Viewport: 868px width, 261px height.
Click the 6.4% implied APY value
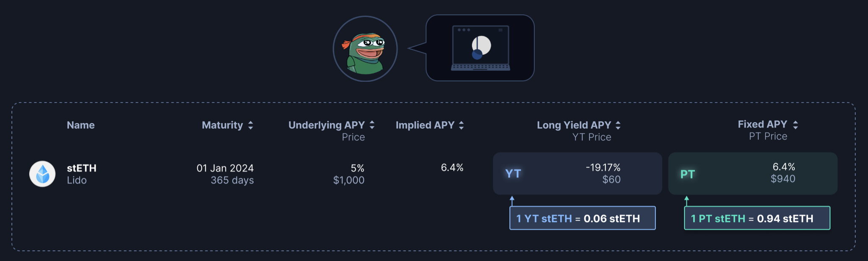[452, 168]
